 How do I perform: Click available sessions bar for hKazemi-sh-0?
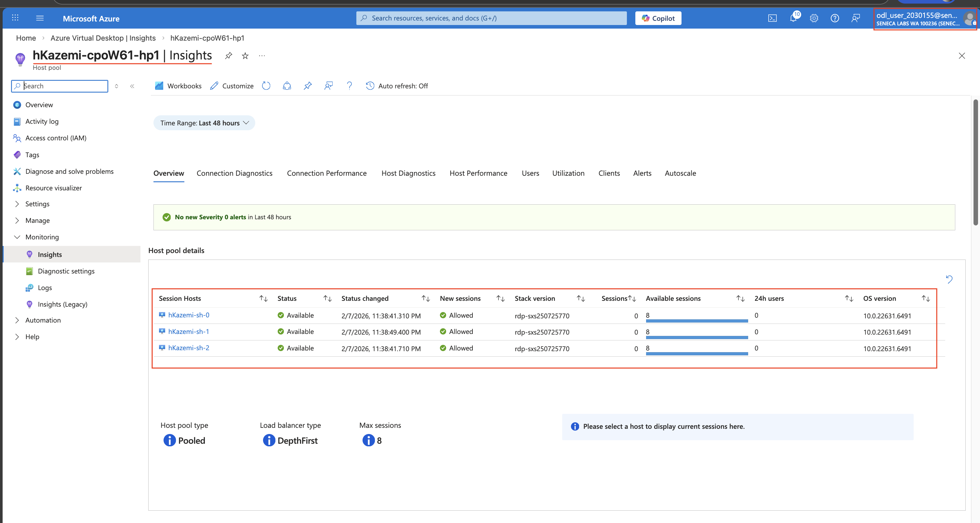point(696,321)
